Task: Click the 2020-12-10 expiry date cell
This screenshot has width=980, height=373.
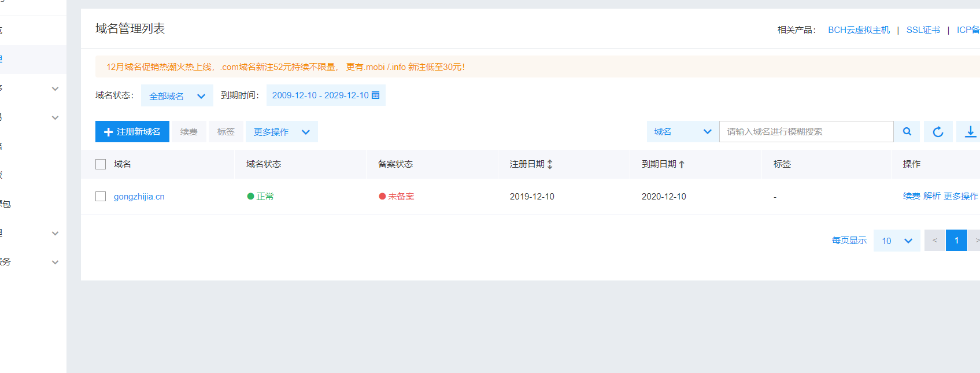Action: point(664,197)
